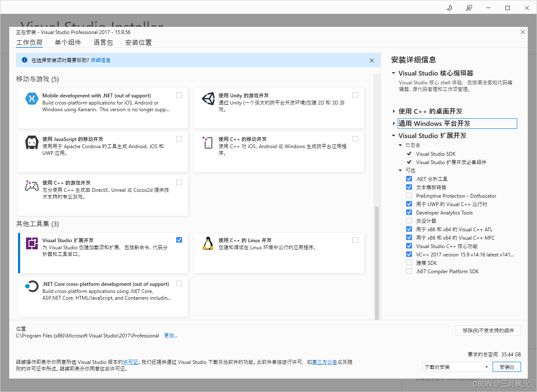Click the C++ mobile development phone icon
This screenshot has height=392, width=537.
(x=208, y=142)
